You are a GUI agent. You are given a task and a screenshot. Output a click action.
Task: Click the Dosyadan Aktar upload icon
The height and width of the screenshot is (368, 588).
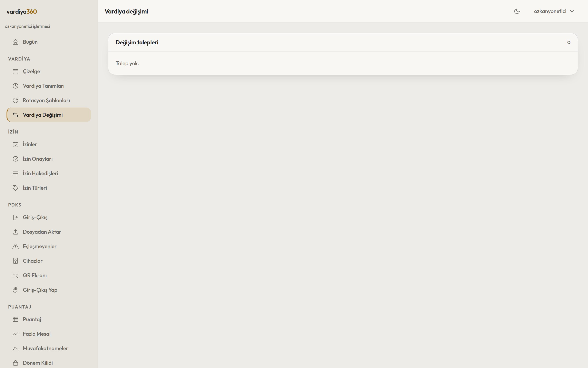coord(16,232)
